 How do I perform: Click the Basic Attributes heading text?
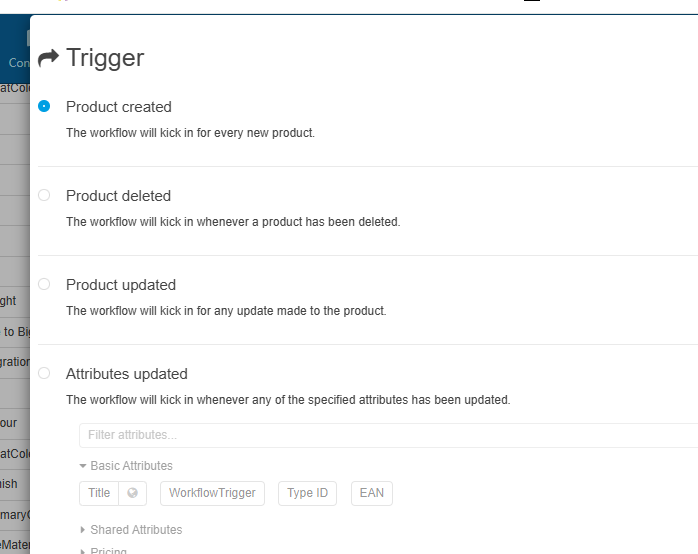[131, 466]
